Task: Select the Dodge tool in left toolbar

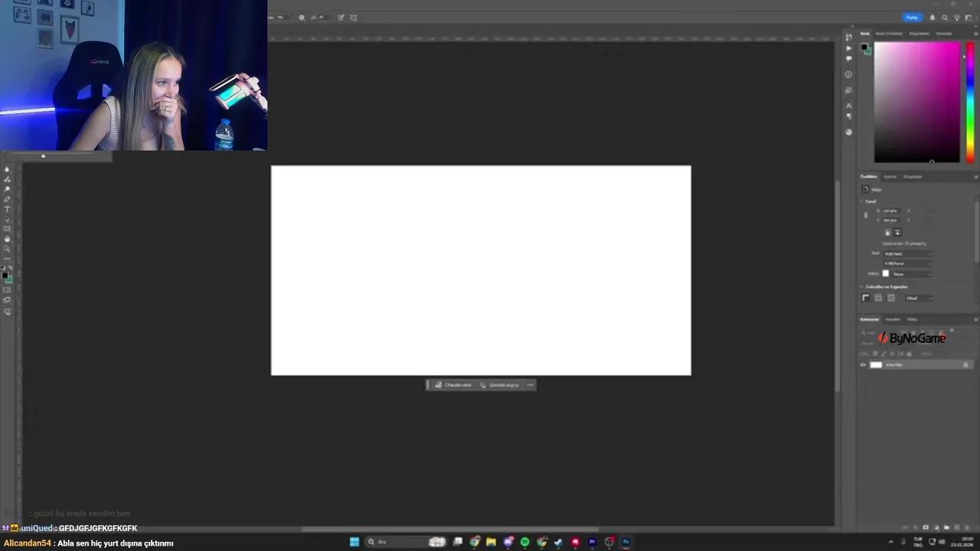Action: (7, 189)
